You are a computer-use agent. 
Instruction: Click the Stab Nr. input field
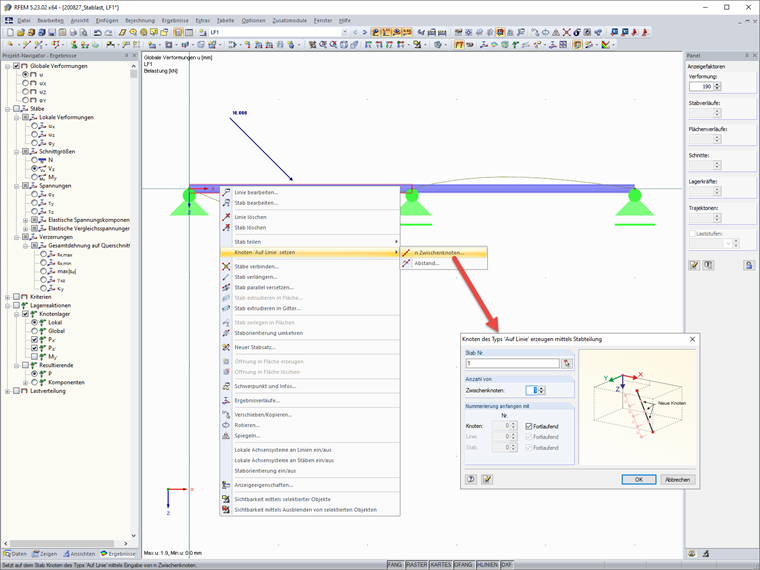pos(512,363)
